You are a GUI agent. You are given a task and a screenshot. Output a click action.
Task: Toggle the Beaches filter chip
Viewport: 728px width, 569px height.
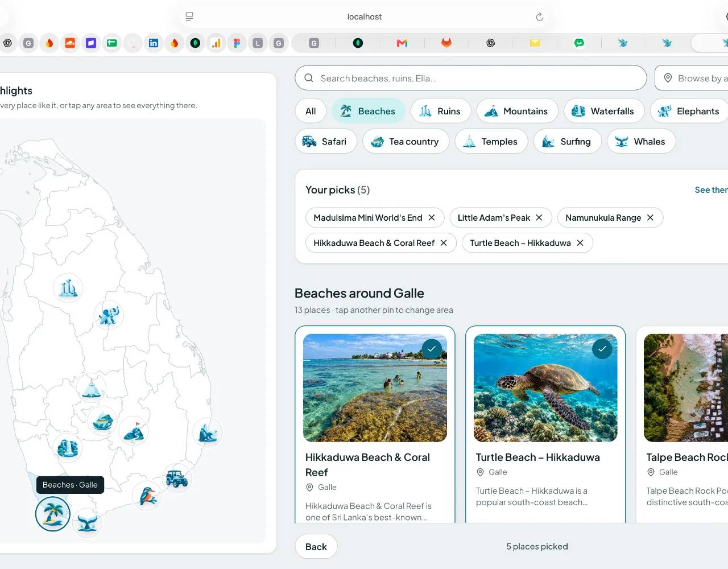(369, 111)
